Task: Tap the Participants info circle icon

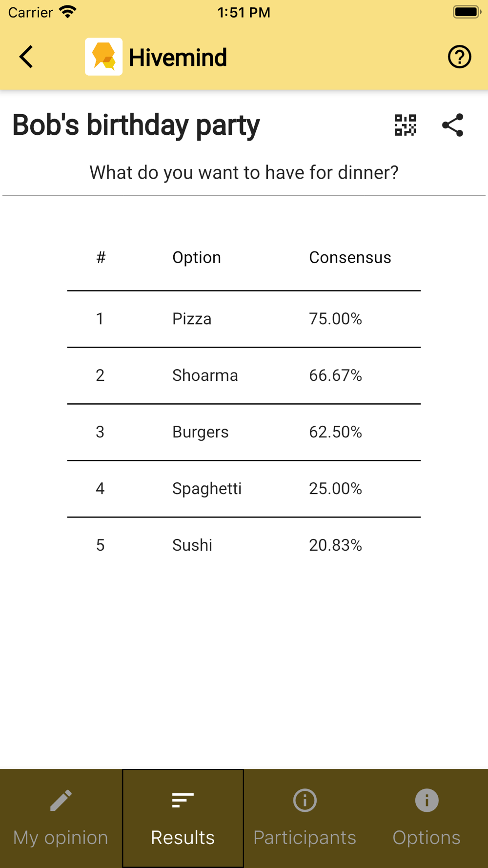Action: pos(305,801)
